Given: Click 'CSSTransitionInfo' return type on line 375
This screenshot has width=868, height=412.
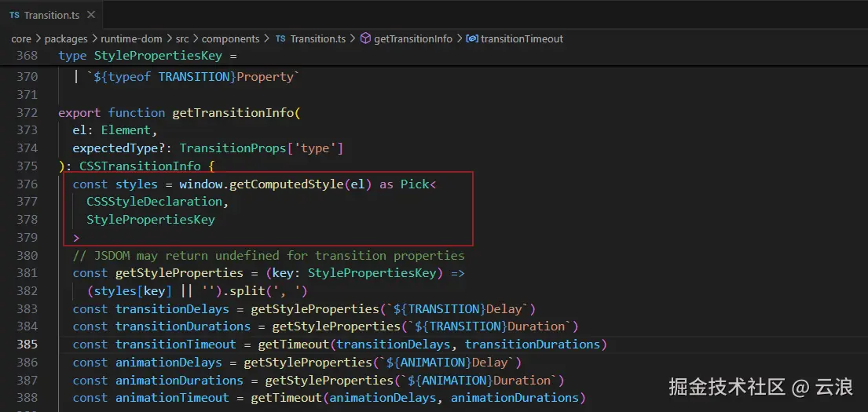Looking at the screenshot, I should pos(140,166).
